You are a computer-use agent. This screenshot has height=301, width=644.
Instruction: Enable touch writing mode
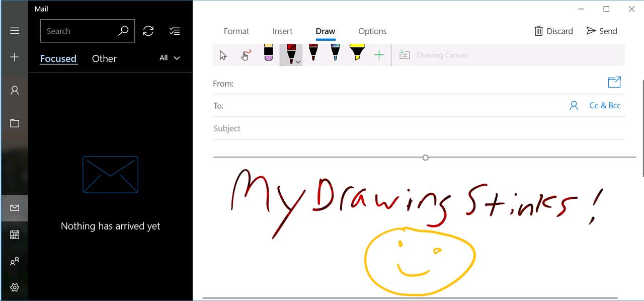[245, 54]
